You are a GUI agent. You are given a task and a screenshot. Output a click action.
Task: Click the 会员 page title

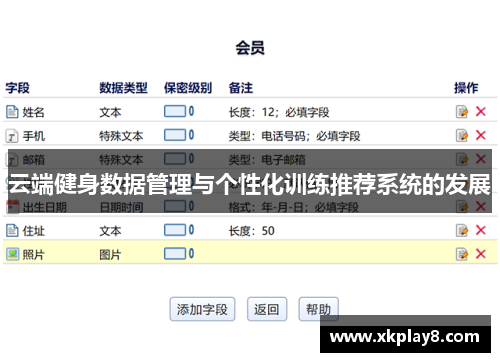tap(250, 48)
